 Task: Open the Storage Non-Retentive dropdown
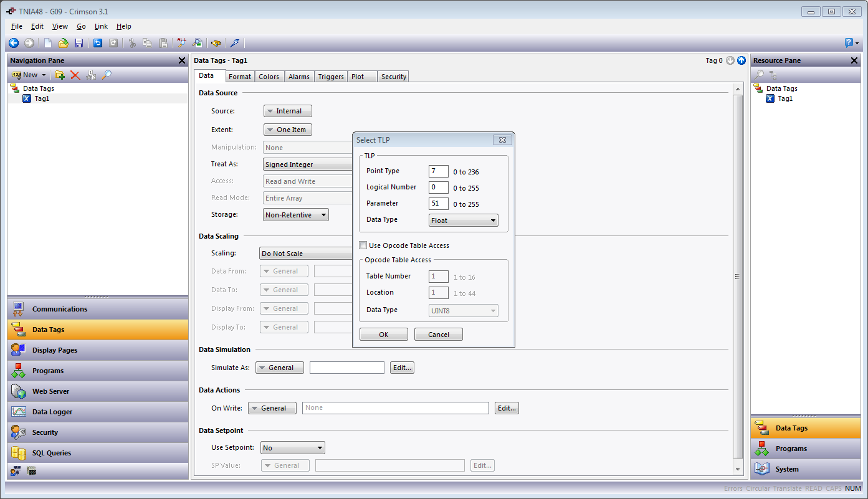click(296, 214)
